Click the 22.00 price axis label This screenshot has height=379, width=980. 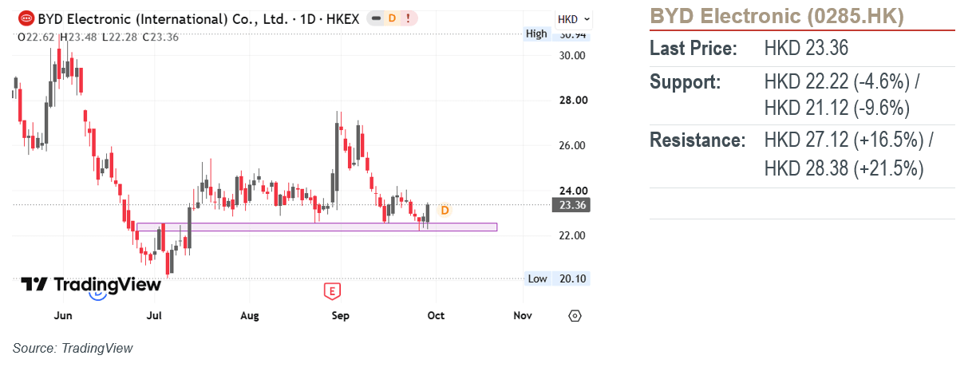pyautogui.click(x=574, y=235)
